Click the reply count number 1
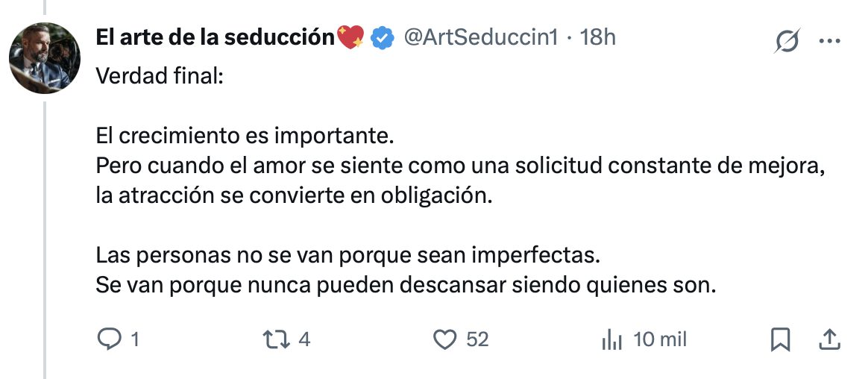The image size is (868, 379). 134,339
